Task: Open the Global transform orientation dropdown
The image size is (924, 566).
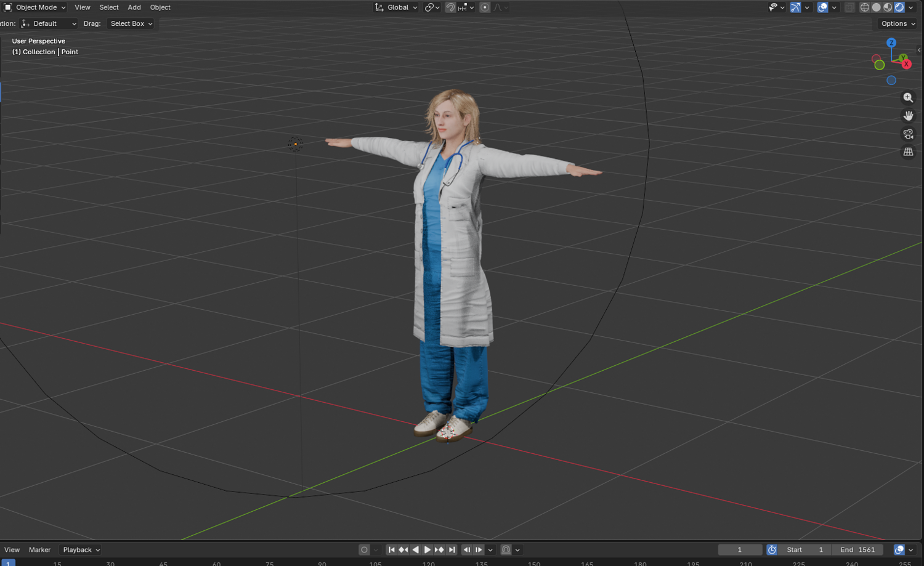Action: tap(396, 7)
